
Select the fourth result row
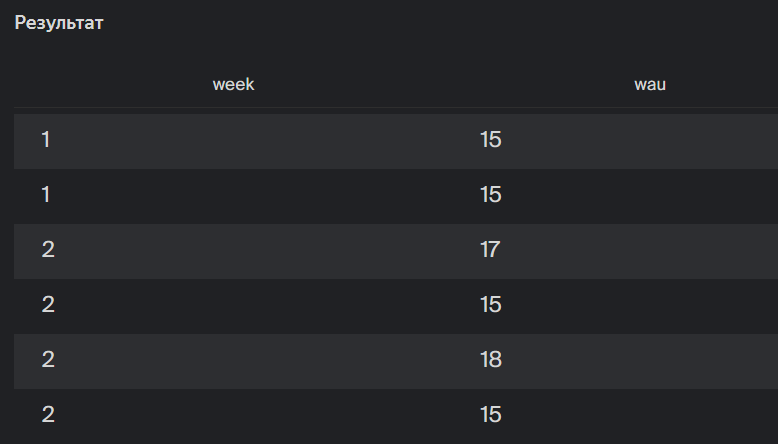300,305
